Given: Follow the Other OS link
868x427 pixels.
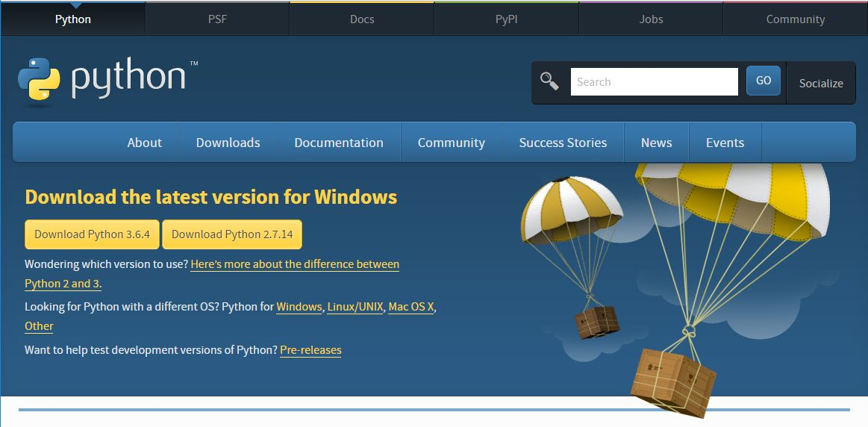Looking at the screenshot, I should point(40,326).
